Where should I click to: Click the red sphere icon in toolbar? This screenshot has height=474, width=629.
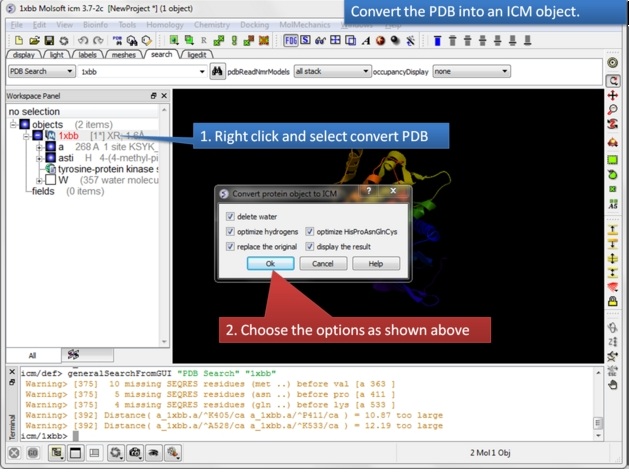(383, 40)
